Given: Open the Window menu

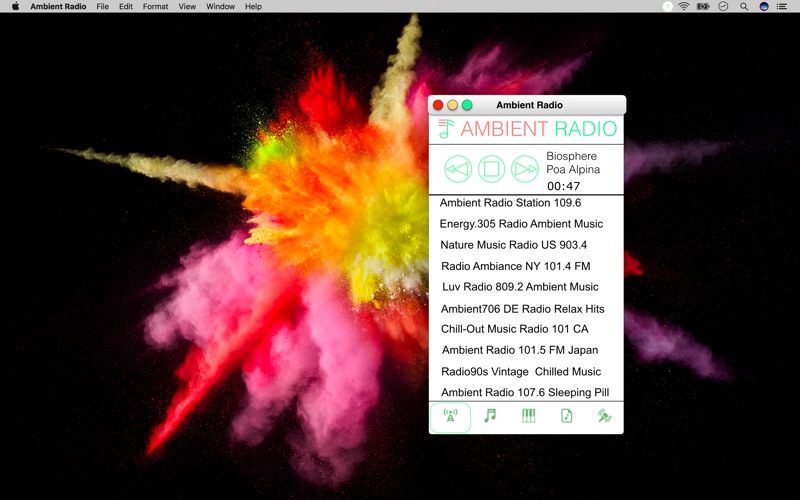Looking at the screenshot, I should (220, 6).
